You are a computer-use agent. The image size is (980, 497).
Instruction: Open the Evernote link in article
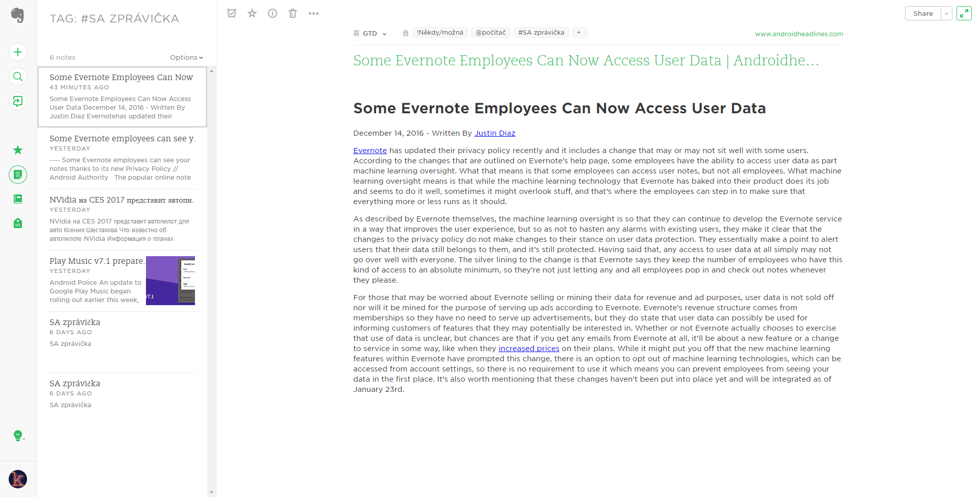coord(370,151)
